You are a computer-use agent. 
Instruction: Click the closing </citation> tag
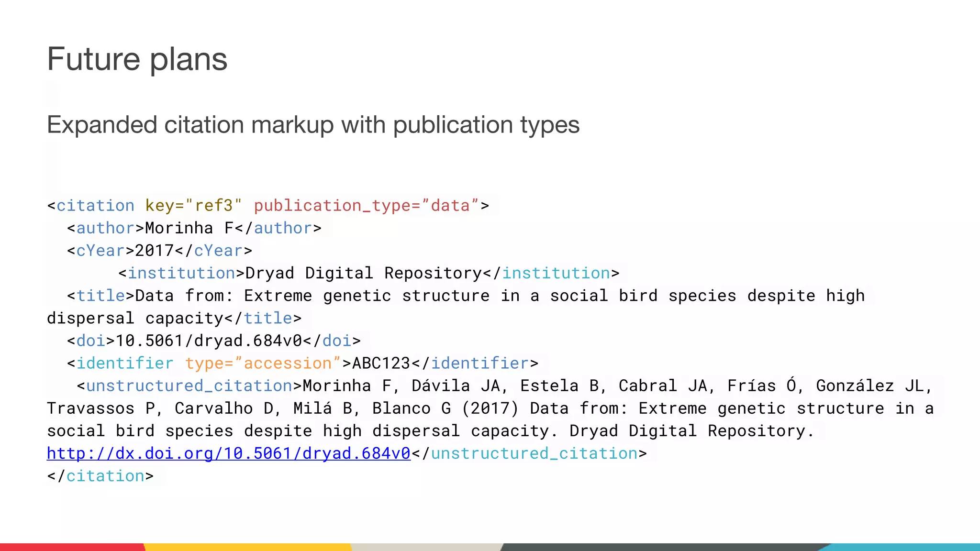point(100,476)
